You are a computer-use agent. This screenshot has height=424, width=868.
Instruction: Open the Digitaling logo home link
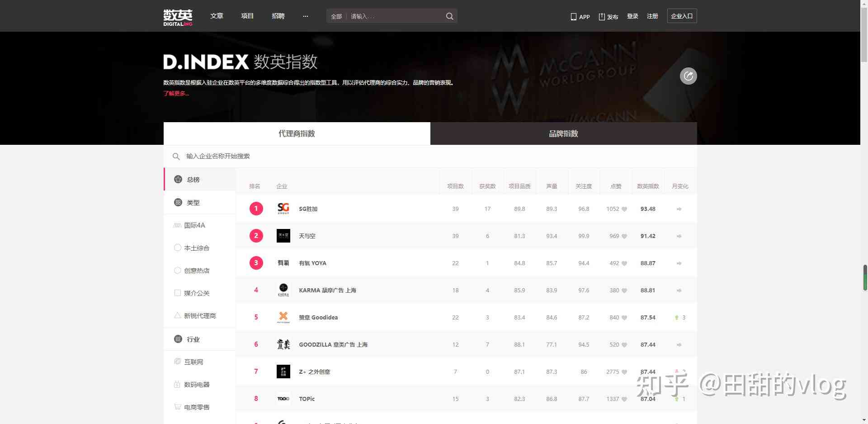pyautogui.click(x=178, y=17)
